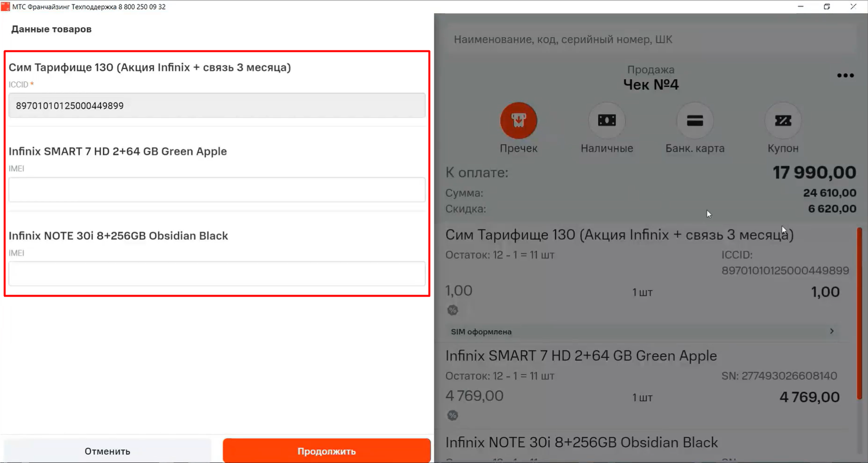Click the К оплате total 17 990,00
The height and width of the screenshot is (463, 868).
[x=814, y=172]
